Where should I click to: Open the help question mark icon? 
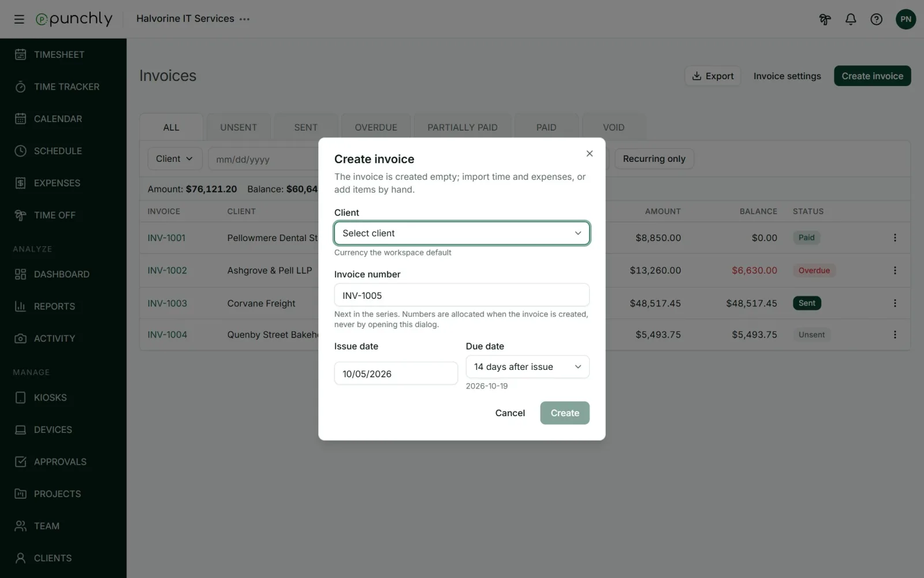pyautogui.click(x=877, y=19)
